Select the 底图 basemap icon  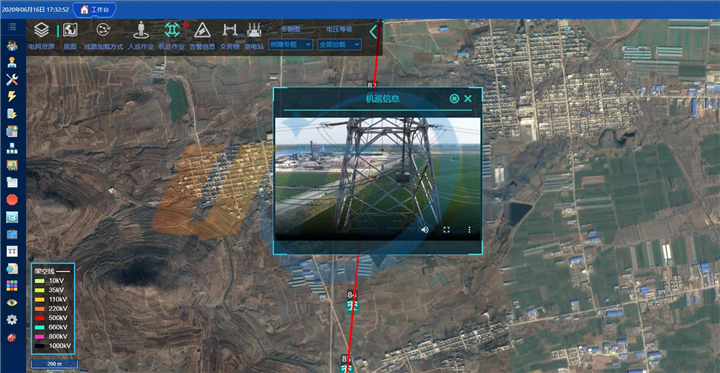click(70, 30)
